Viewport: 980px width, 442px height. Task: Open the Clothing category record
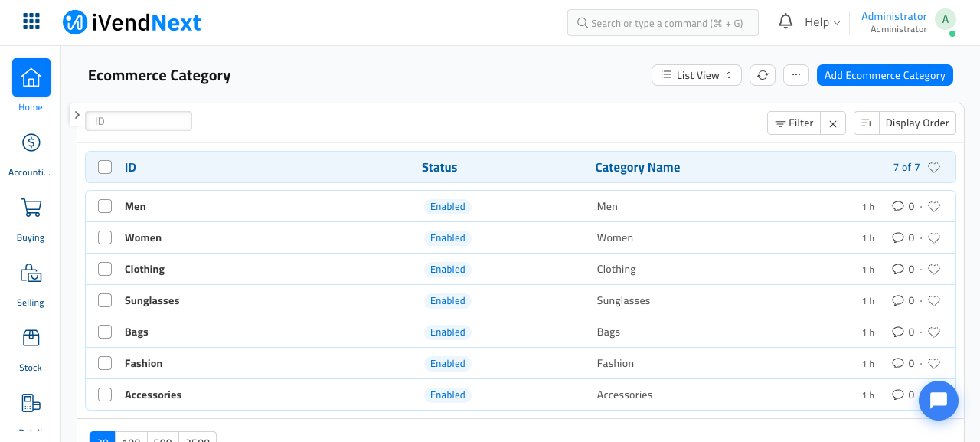[x=145, y=270]
